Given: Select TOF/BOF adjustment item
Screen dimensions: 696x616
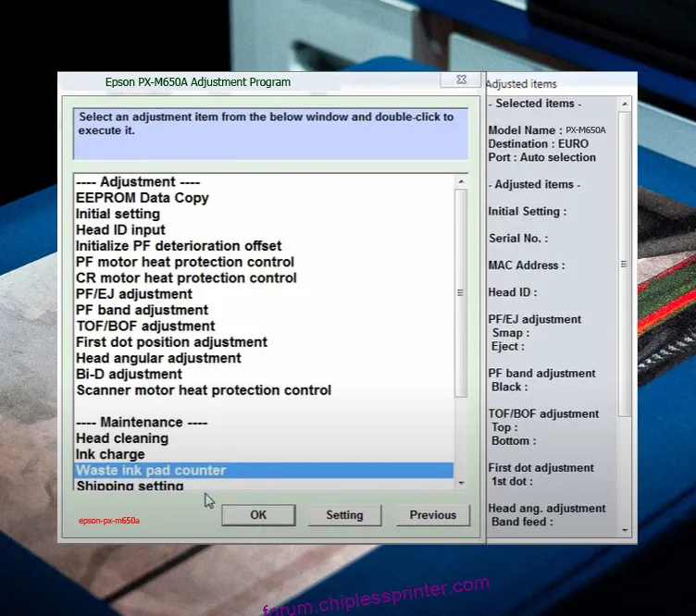Looking at the screenshot, I should [x=145, y=326].
